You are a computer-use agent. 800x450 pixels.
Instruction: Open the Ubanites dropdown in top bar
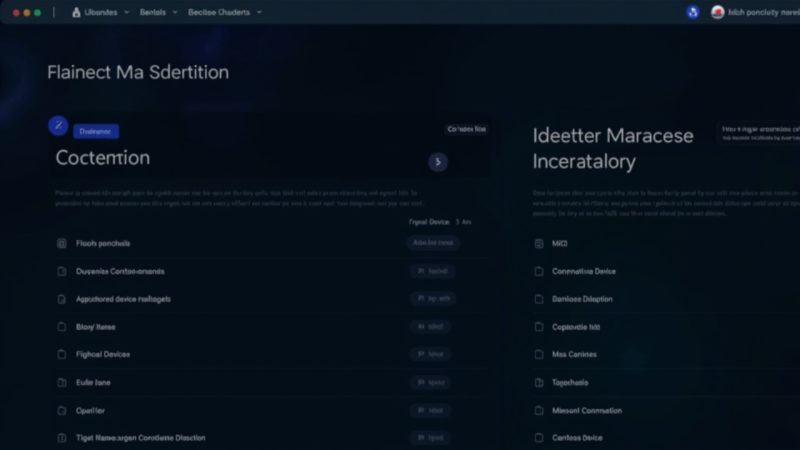[97, 12]
